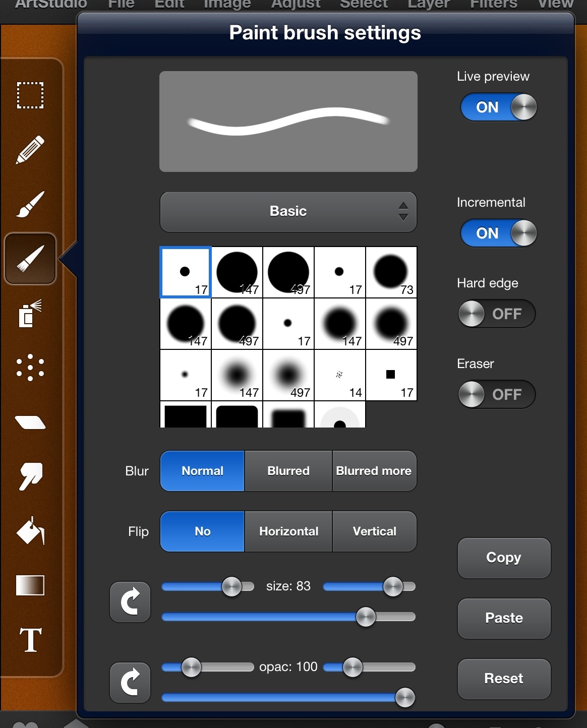Open the Filters menu
587x728 pixels.
click(493, 5)
